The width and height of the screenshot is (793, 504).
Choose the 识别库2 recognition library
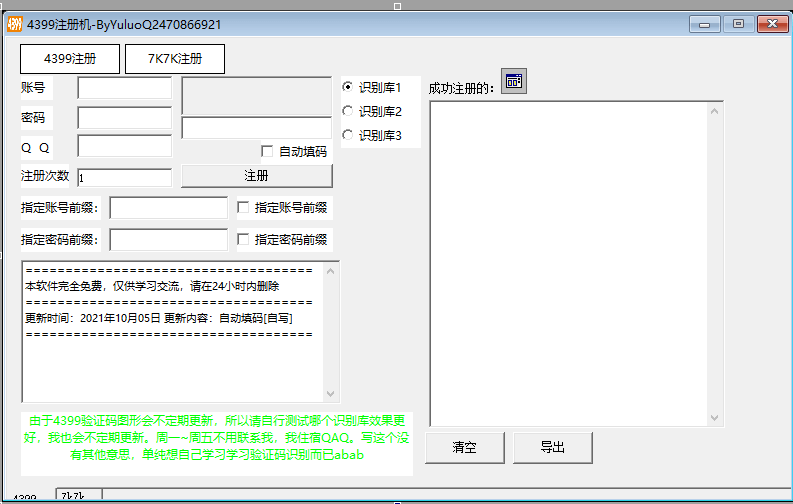pyautogui.click(x=348, y=111)
